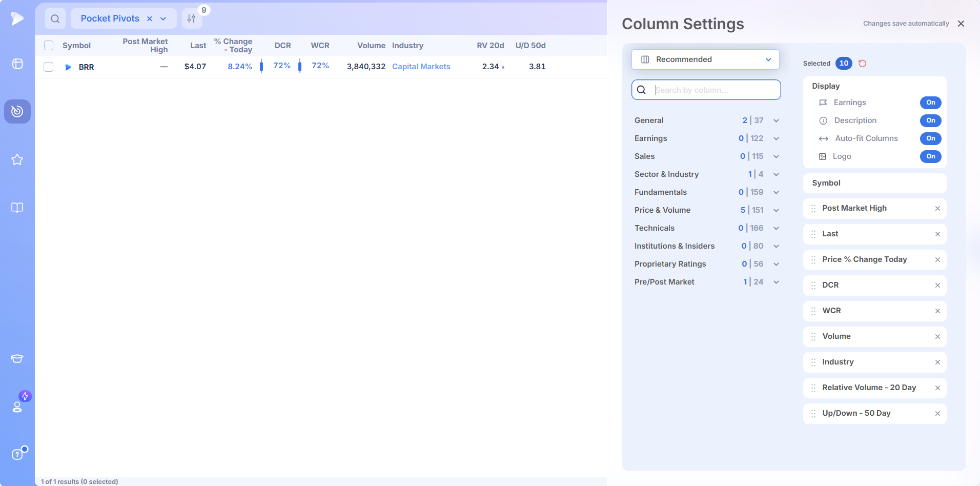Open the filter sliders icon with badge 9
The height and width of the screenshot is (486, 980).
coord(192,19)
